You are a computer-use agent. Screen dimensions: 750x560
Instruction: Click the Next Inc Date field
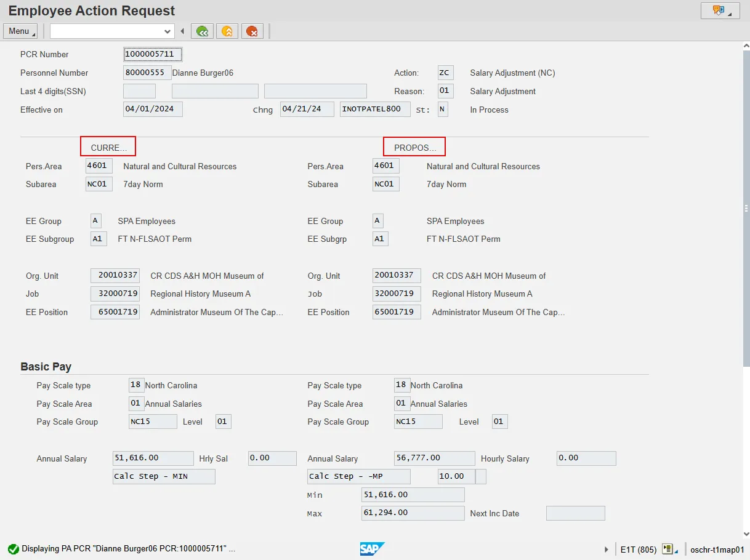pyautogui.click(x=575, y=513)
